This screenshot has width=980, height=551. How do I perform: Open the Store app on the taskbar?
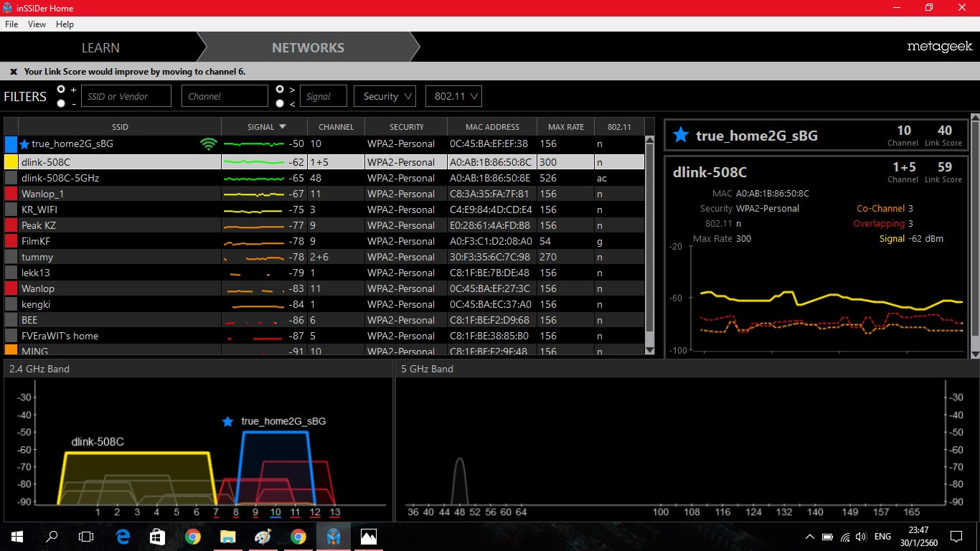tap(157, 536)
